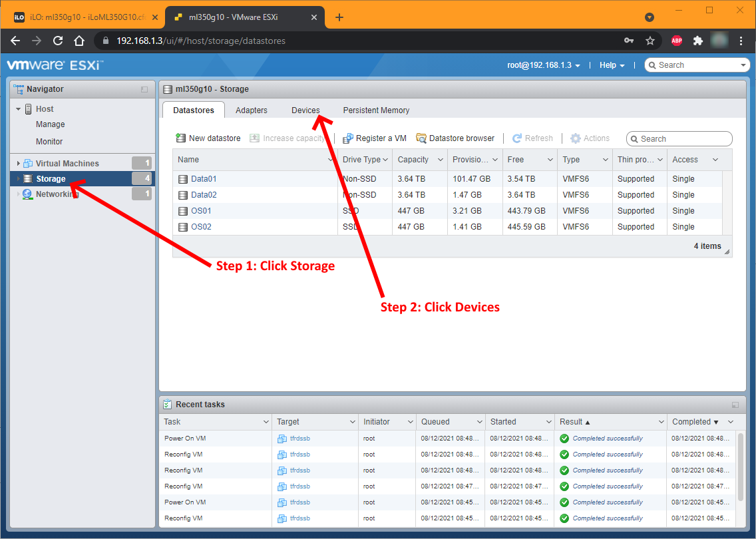The height and width of the screenshot is (539, 756).
Task: Open the Drive Type column dropdown
Action: [x=385, y=160]
